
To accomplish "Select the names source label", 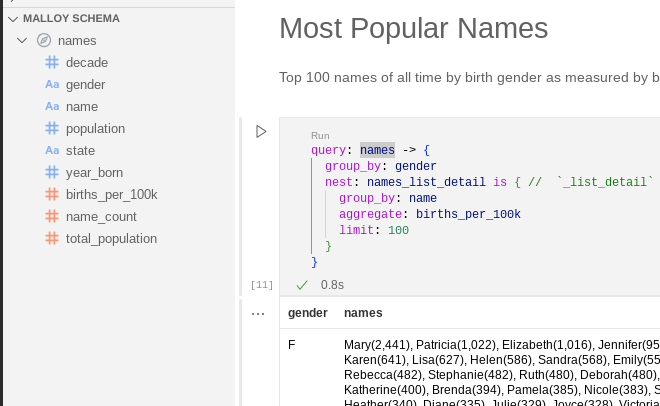I will 77,41.
